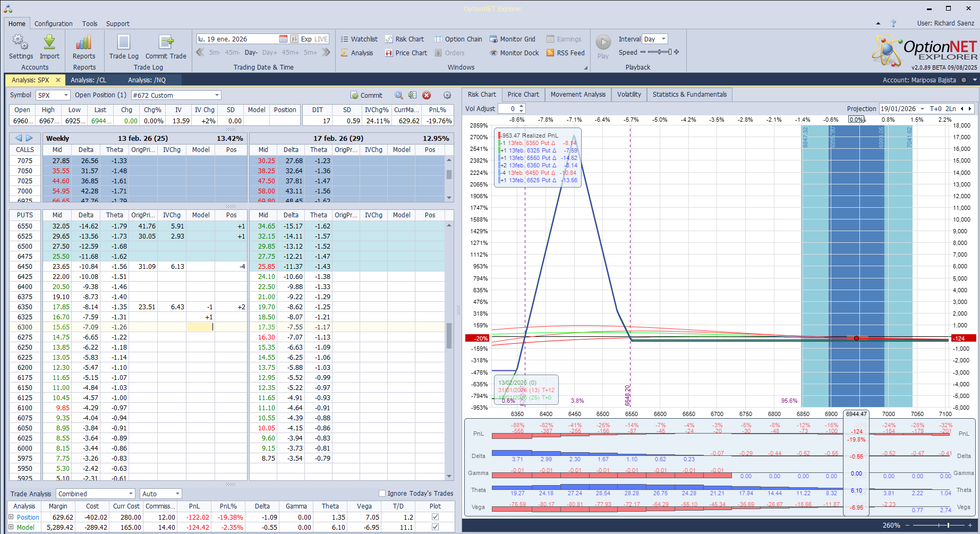Image resolution: width=980 pixels, height=534 pixels.
Task: Expand the Trade Analysis Combined dropdown
Action: pos(131,494)
